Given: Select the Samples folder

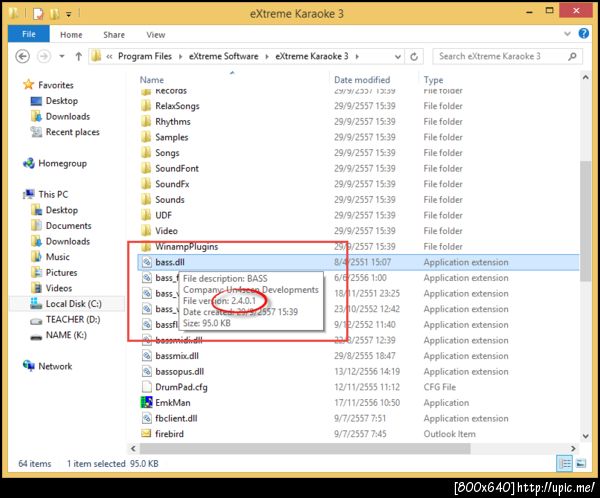Looking at the screenshot, I should click(171, 137).
